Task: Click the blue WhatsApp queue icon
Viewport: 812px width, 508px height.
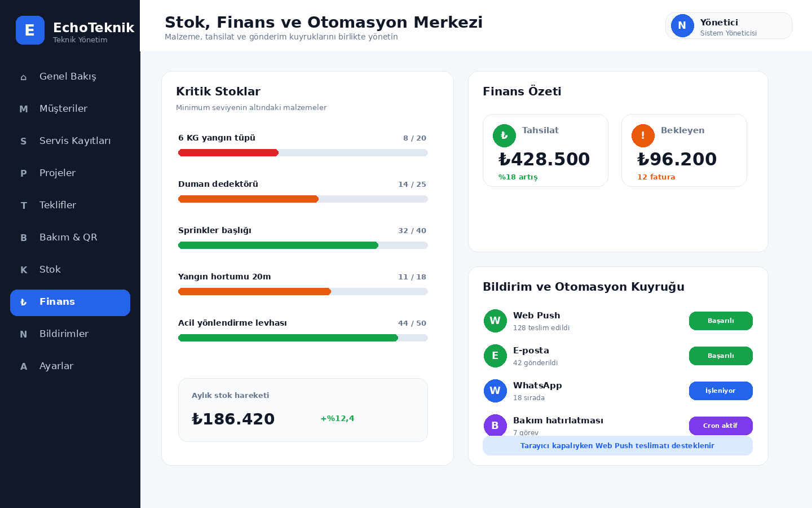Action: click(x=495, y=391)
